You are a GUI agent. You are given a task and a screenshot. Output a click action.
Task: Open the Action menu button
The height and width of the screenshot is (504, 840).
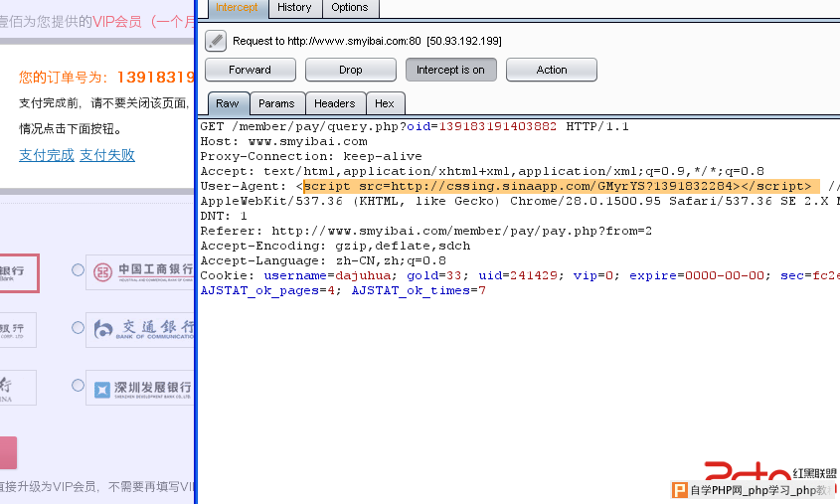(x=552, y=70)
